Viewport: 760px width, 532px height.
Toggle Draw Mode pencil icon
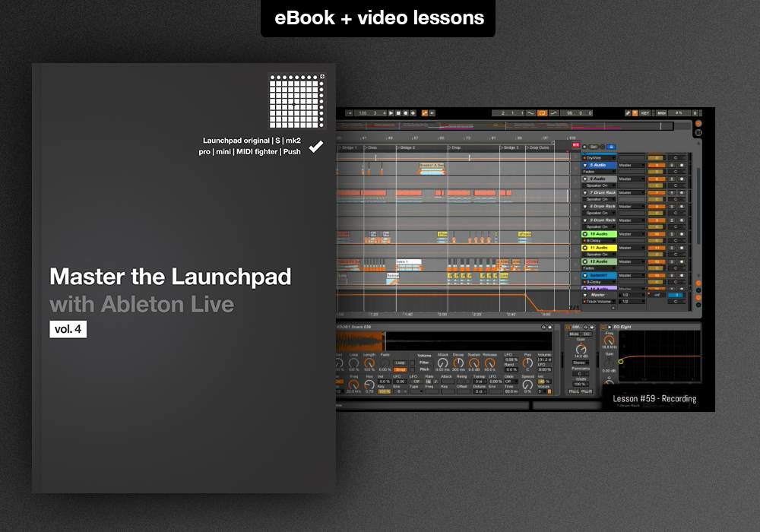628,113
